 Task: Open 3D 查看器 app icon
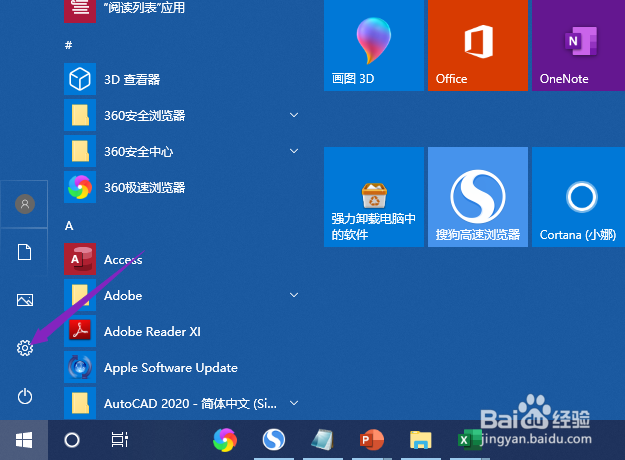pyautogui.click(x=80, y=79)
